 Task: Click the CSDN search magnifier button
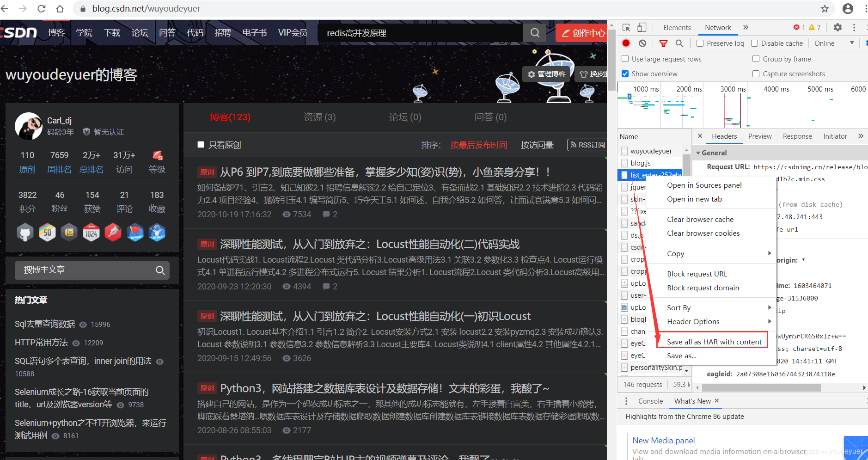[535, 33]
